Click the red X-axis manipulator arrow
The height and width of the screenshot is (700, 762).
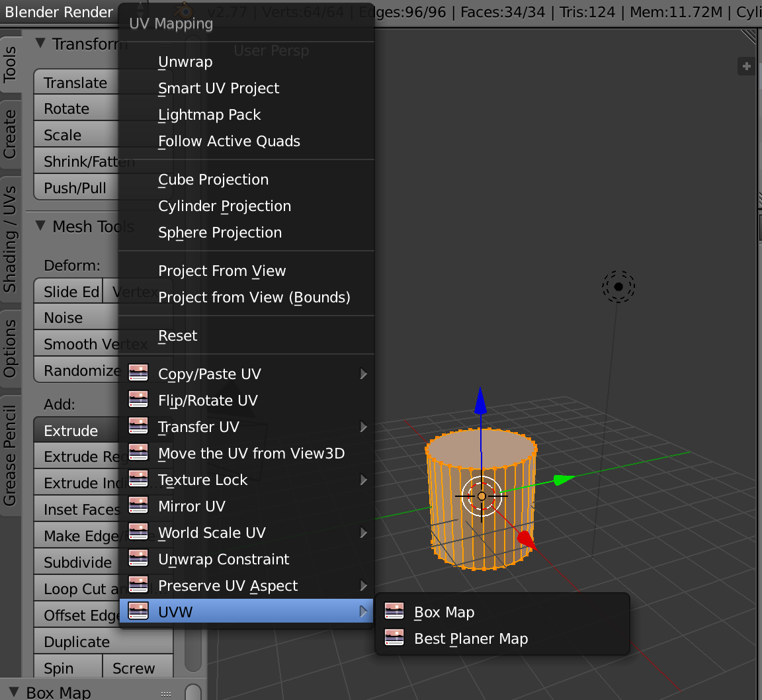point(527,540)
